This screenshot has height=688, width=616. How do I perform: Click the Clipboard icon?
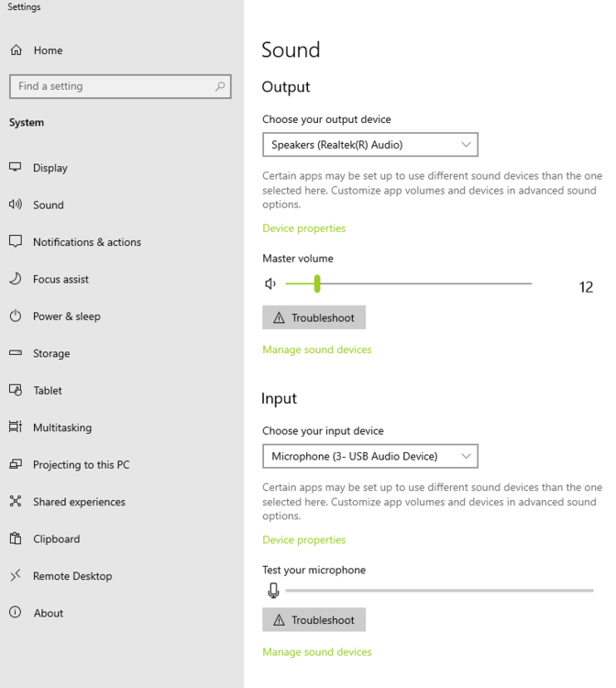[16, 539]
